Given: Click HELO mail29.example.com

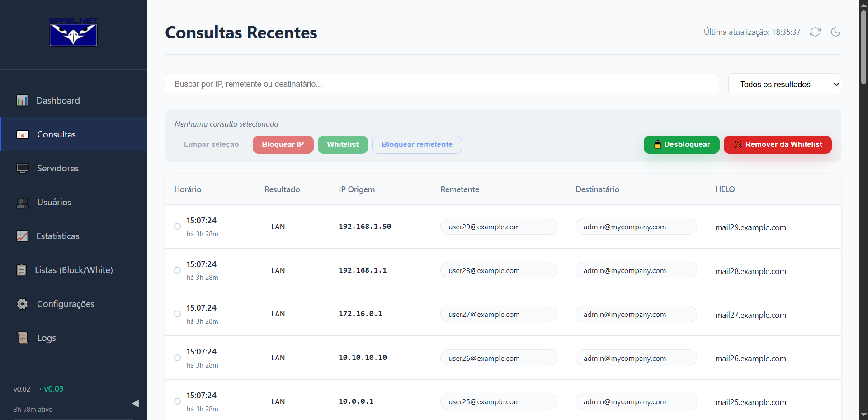Looking at the screenshot, I should point(750,227).
